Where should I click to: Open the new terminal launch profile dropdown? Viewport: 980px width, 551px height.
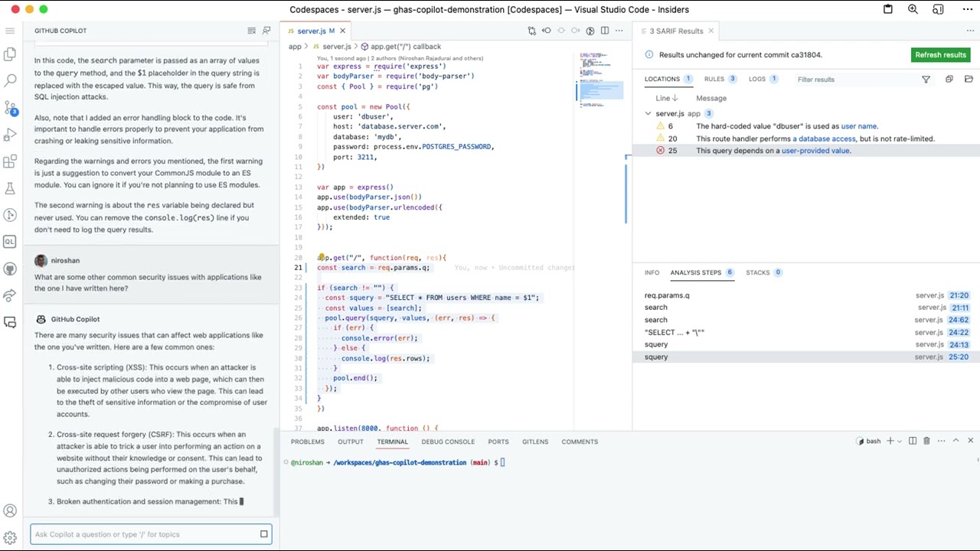point(900,441)
